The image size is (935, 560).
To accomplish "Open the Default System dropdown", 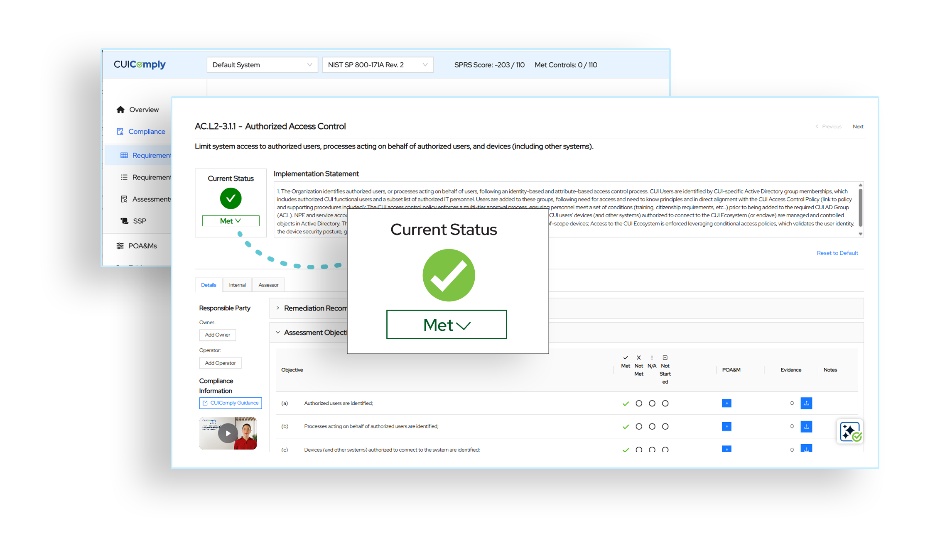I will coord(262,65).
